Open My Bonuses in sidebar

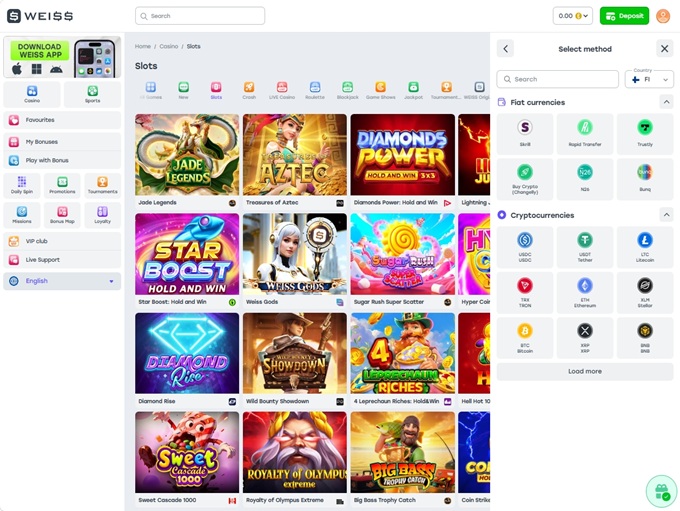62,142
